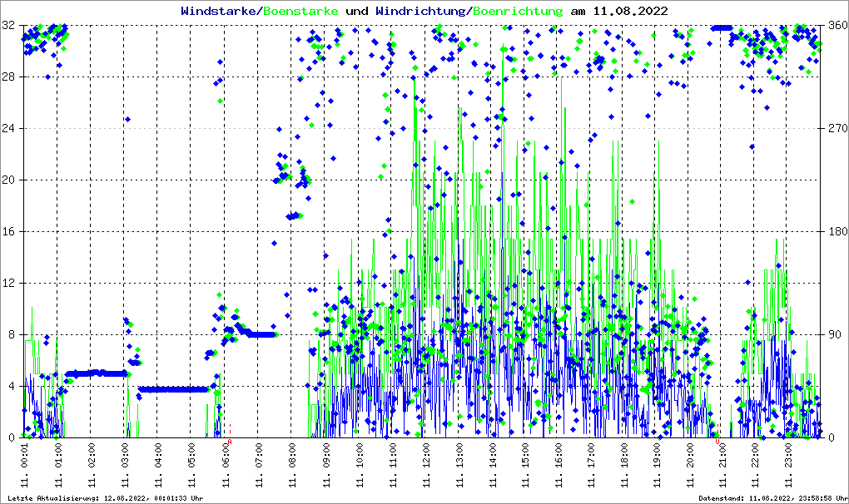Click the 16 label on left axis

click(8, 231)
